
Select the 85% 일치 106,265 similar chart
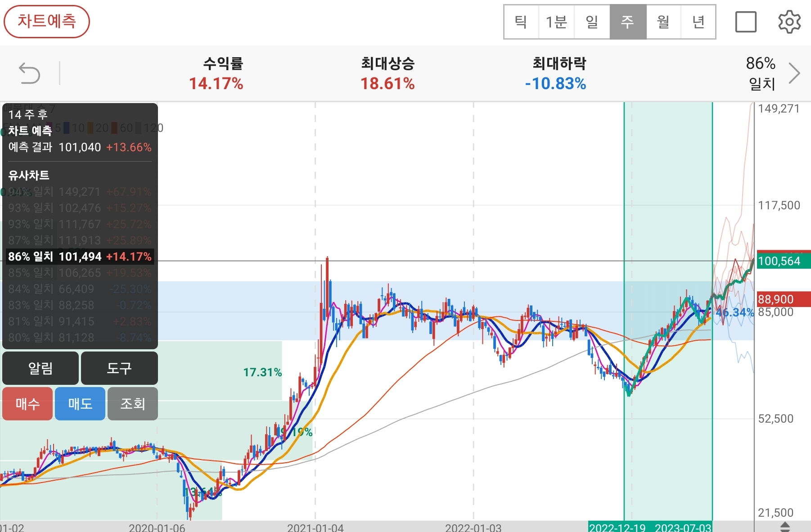tap(80, 273)
